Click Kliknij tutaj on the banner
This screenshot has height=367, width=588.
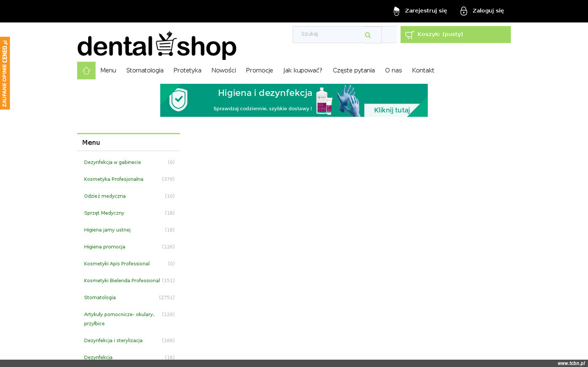(x=392, y=110)
